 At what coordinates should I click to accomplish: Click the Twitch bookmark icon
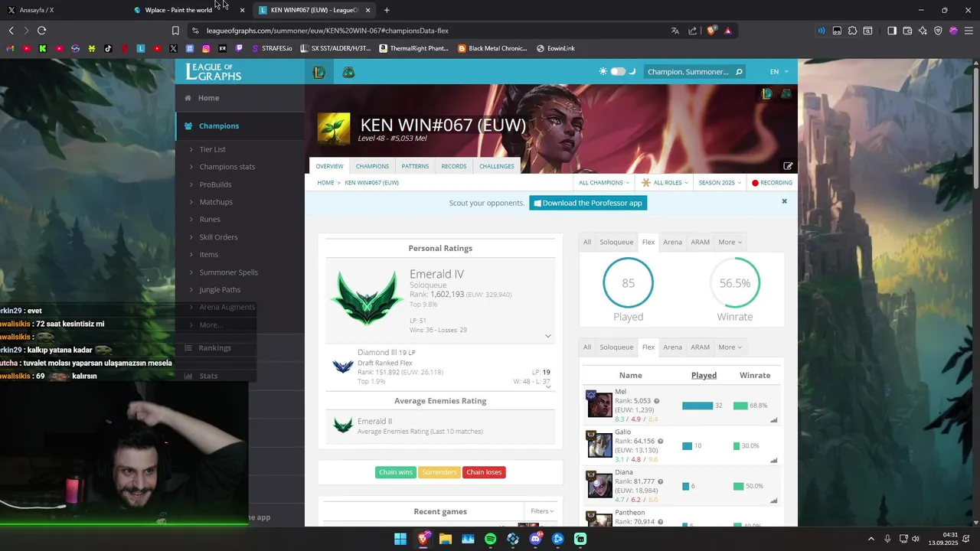239,48
